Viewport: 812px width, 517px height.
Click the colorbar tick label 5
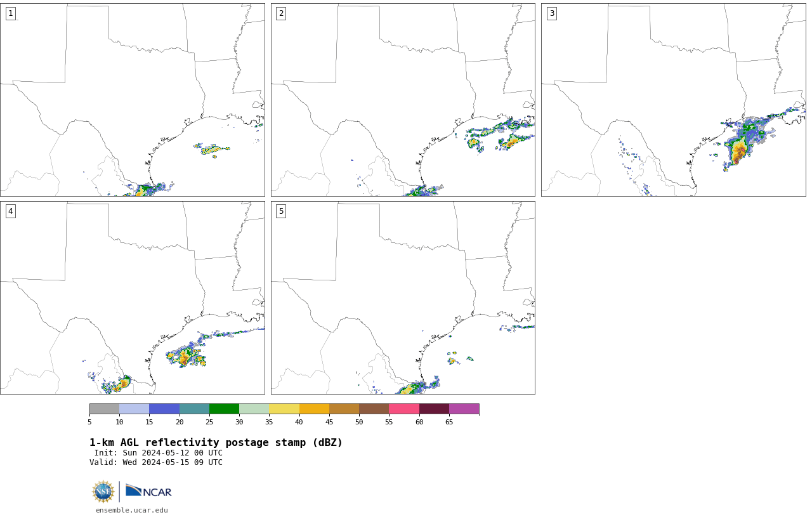[89, 422]
